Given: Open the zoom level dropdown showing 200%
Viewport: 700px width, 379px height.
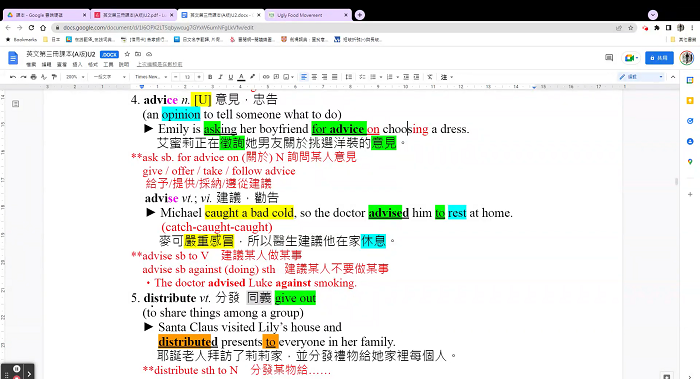Looking at the screenshot, I should point(75,77).
